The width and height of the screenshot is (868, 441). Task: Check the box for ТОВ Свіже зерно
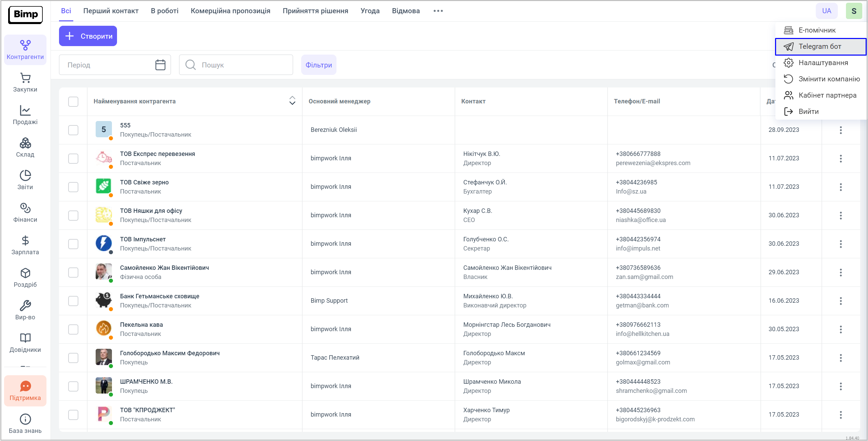pos(73,187)
